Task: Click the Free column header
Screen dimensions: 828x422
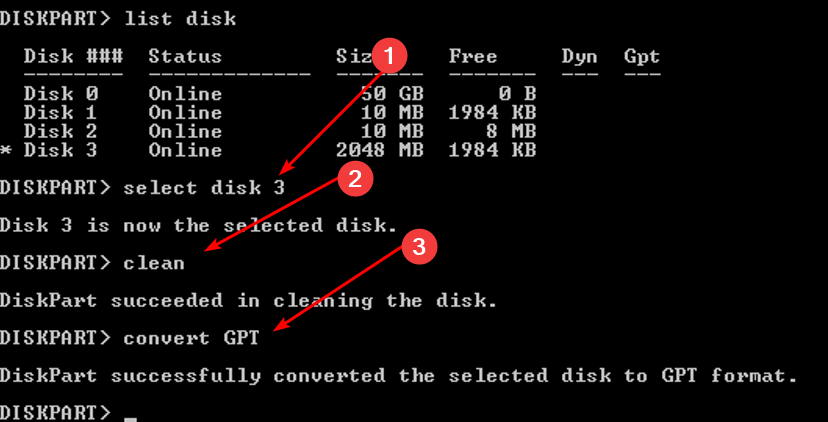Action: [473, 56]
